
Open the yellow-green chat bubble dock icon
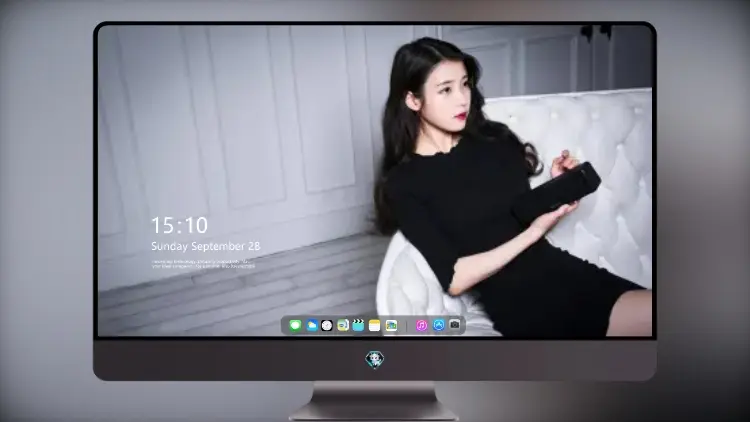click(x=343, y=326)
